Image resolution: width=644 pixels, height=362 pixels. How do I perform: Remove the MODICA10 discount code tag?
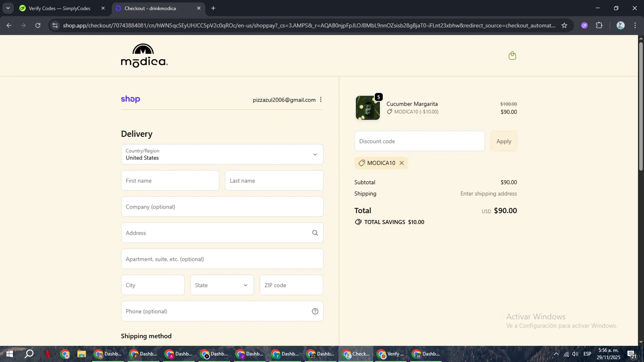(401, 163)
